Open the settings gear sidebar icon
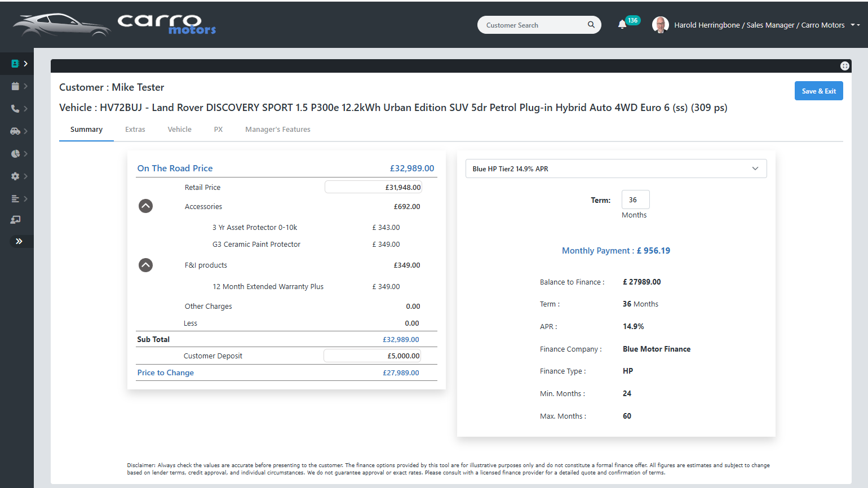This screenshot has height=488, width=868. pyautogui.click(x=16, y=176)
